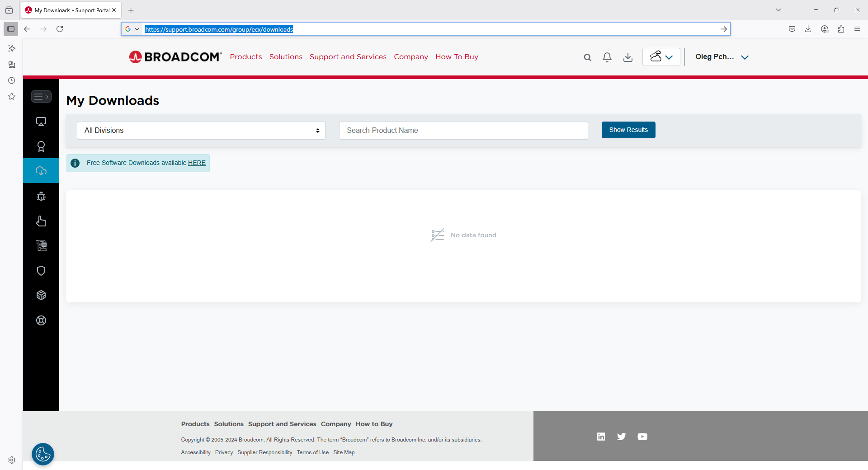868x470 pixels.
Task: Open the lifebuoy support sidebar icon
Action: (x=41, y=320)
